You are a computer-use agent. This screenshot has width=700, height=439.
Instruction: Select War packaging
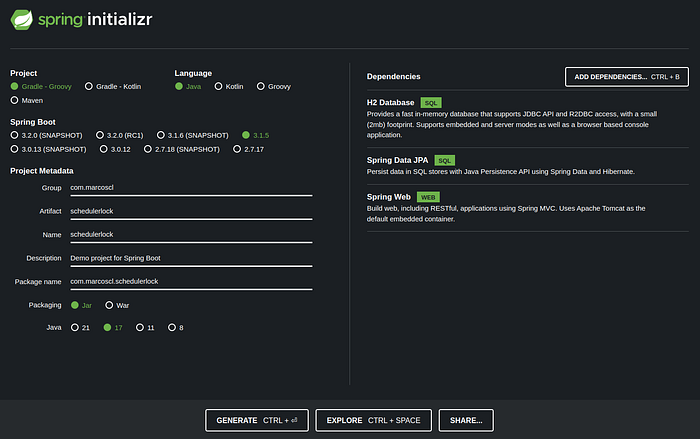(x=117, y=305)
